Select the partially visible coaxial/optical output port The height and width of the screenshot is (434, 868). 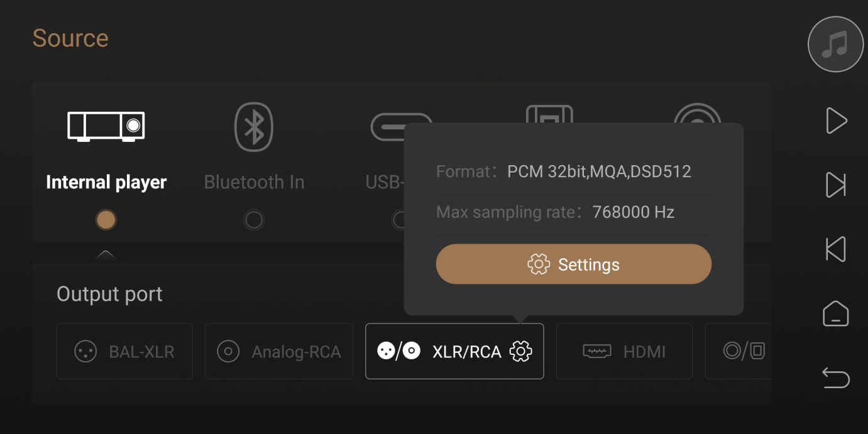point(739,351)
